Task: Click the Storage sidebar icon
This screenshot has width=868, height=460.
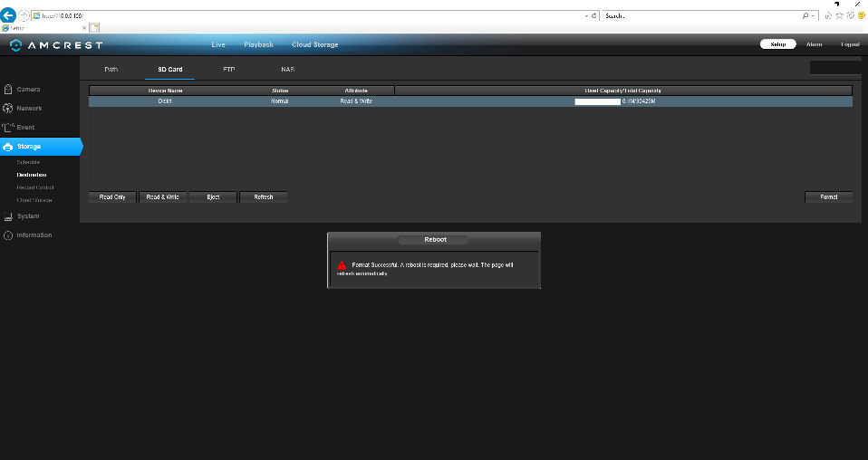Action: click(8, 147)
